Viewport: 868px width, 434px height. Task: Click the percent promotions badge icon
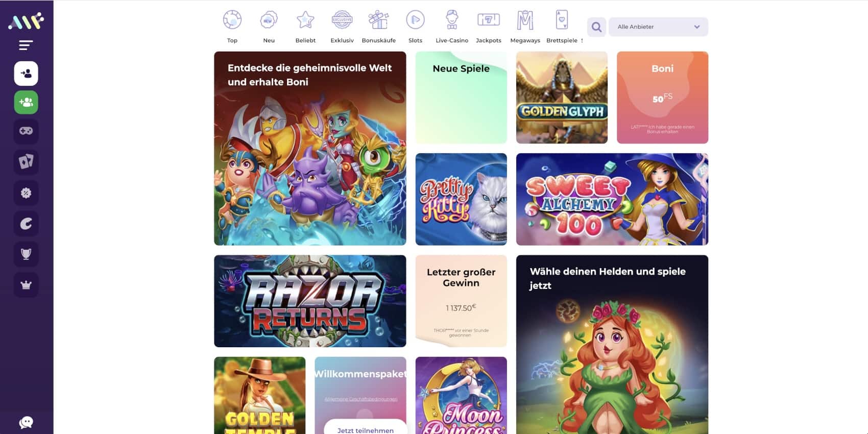26,193
